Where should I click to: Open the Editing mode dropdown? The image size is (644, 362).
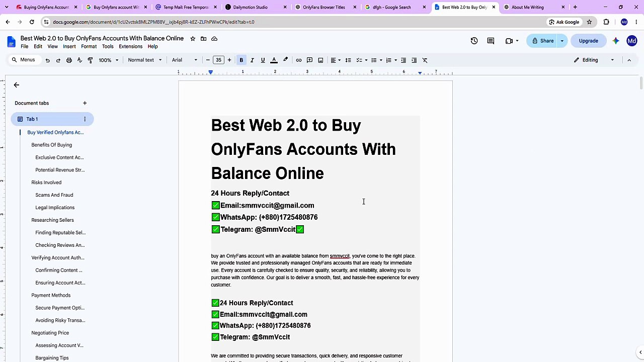[594, 60]
